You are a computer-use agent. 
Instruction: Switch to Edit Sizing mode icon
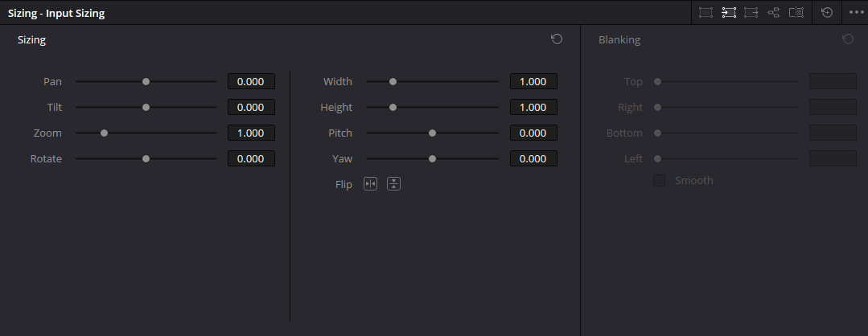coord(706,12)
